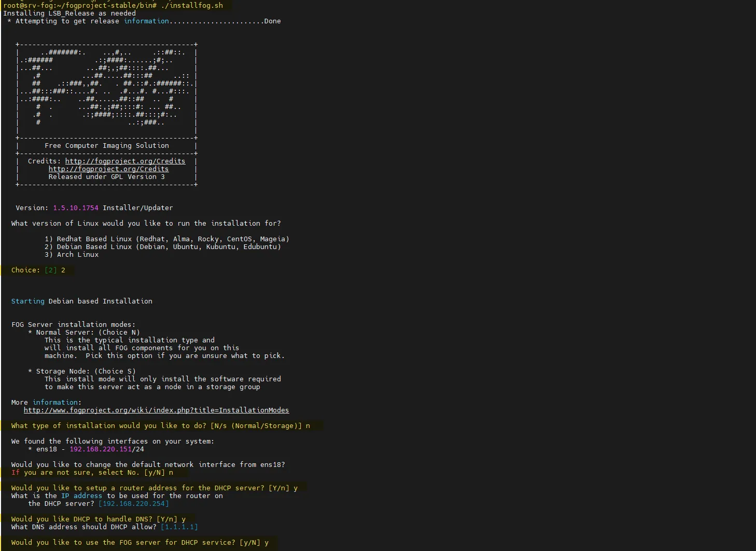
Task: Click the Starting Debian based Installation text
Action: click(x=82, y=301)
